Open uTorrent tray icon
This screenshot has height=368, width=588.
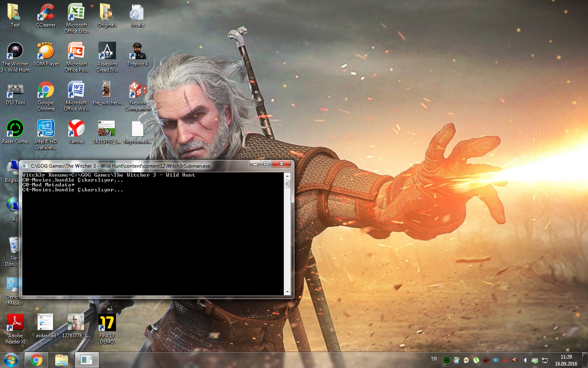click(x=476, y=360)
